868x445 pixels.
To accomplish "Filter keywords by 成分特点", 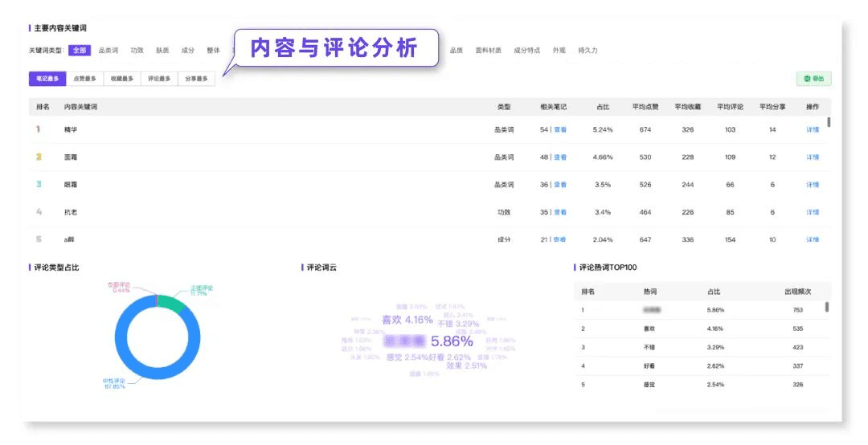I will [x=526, y=51].
